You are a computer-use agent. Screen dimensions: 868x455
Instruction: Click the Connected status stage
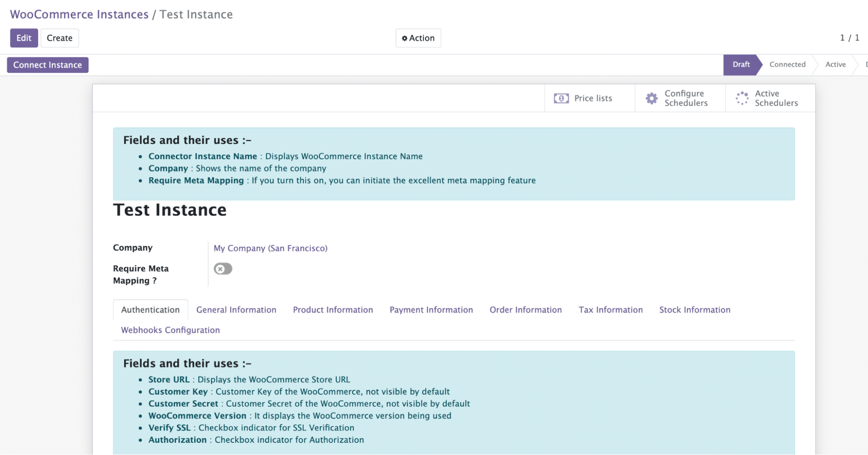[787, 65]
